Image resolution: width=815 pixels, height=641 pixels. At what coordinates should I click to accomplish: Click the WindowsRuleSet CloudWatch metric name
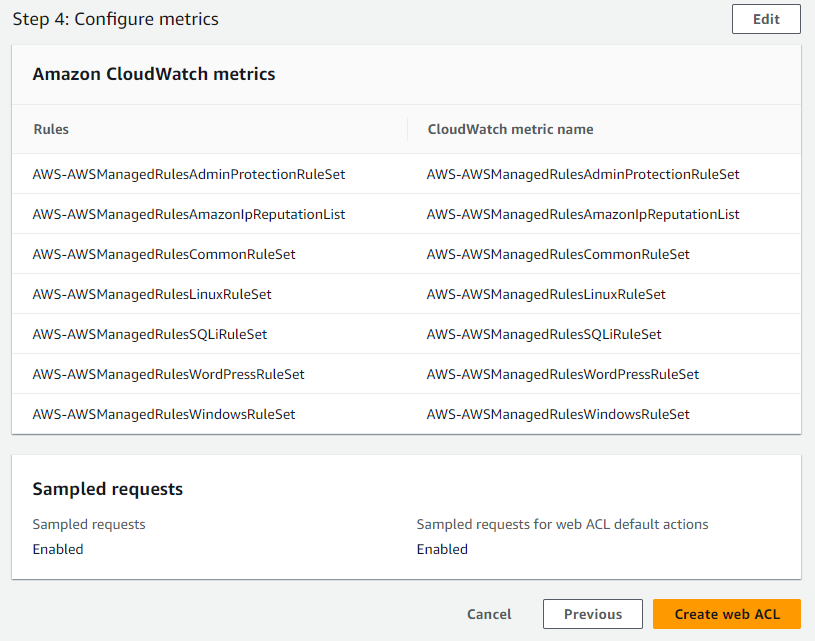click(558, 414)
